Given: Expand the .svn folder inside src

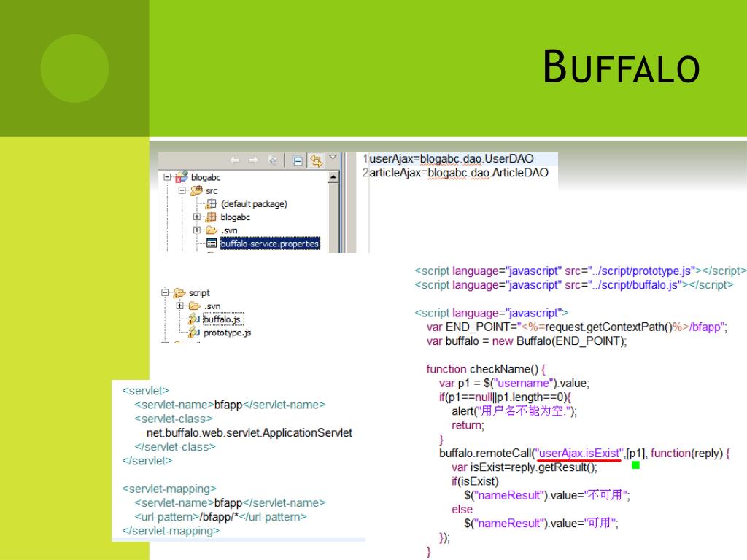Looking at the screenshot, I should pyautogui.click(x=197, y=230).
